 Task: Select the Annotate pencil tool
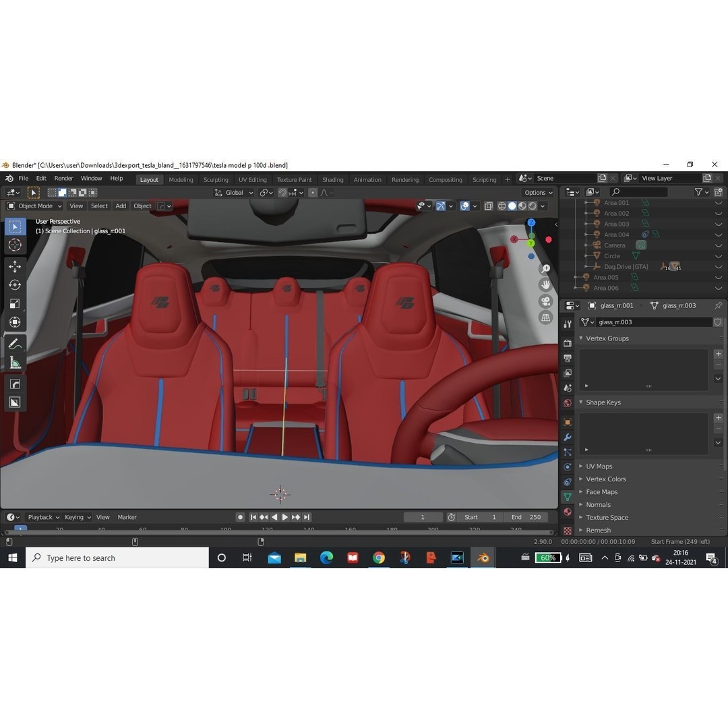(15, 344)
